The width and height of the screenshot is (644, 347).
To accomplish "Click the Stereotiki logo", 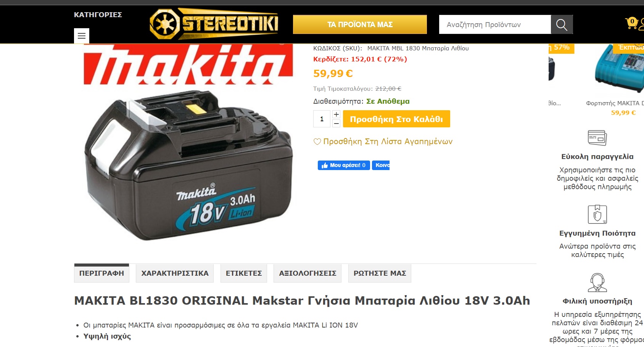I will [x=214, y=24].
